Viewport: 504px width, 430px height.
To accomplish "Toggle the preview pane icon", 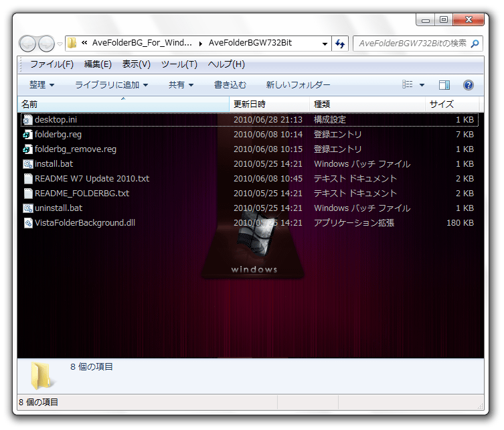I will [x=444, y=85].
